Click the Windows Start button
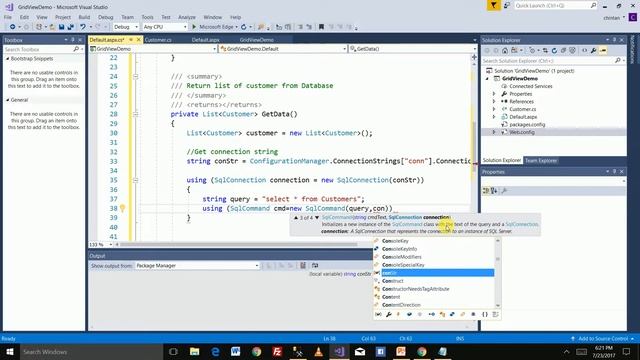 click(10, 351)
